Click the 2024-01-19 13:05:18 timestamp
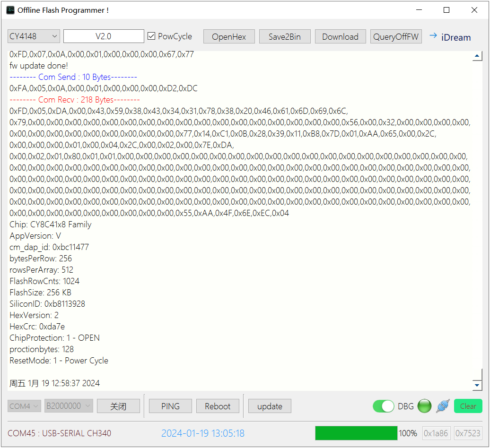The height and width of the screenshot is (448, 490). click(x=203, y=433)
